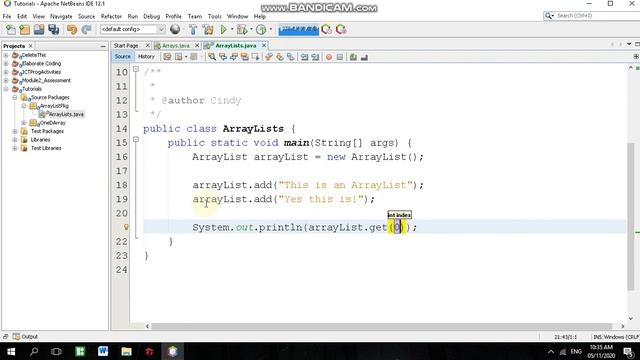The width and height of the screenshot is (640, 360).
Task: Switch to the Arrays.java tab
Action: (176, 46)
